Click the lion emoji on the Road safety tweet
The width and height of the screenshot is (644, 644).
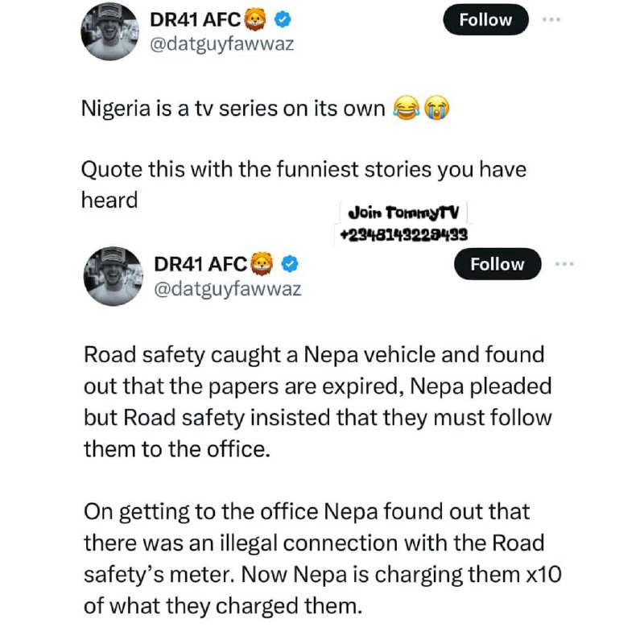click(262, 264)
